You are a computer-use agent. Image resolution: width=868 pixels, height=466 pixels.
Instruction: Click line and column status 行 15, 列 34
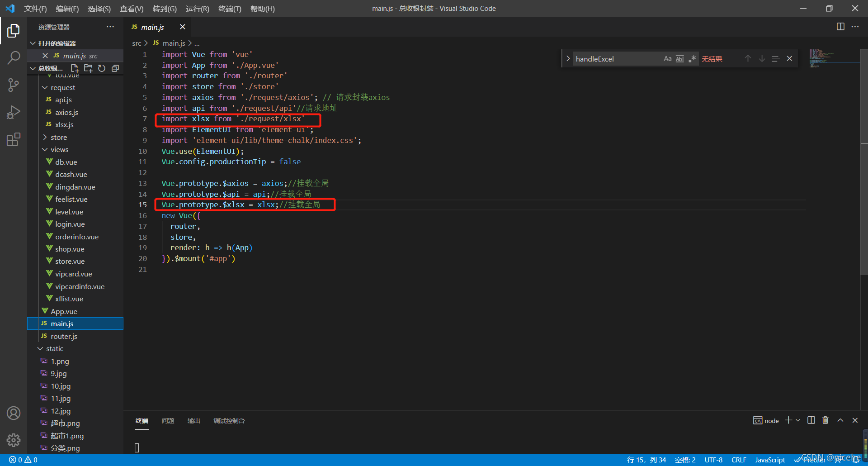(646, 460)
